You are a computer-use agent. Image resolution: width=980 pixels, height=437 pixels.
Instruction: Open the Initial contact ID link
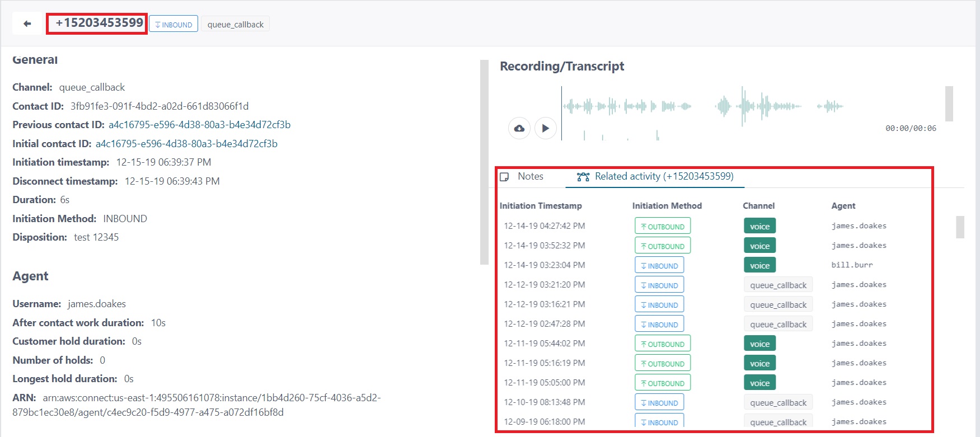(x=186, y=144)
